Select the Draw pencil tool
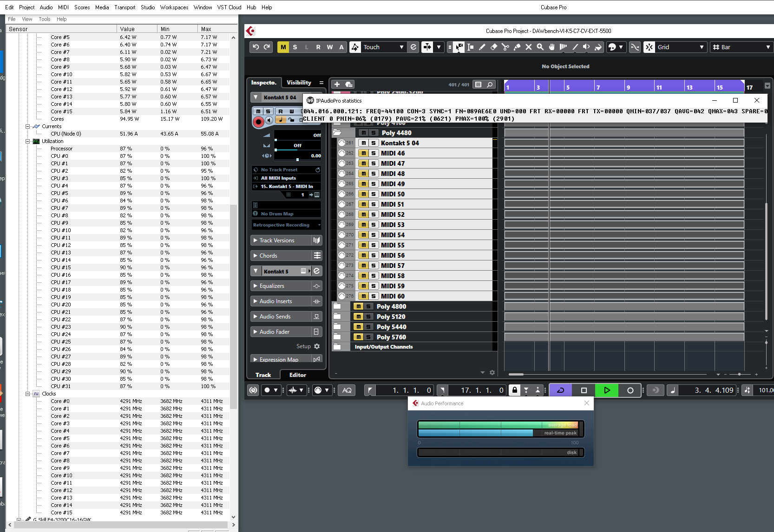 482,47
